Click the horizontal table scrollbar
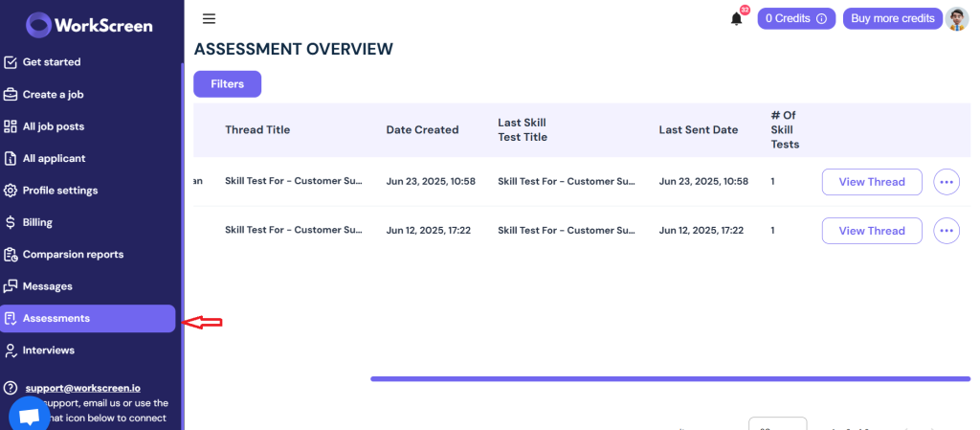The image size is (980, 430). (670, 379)
